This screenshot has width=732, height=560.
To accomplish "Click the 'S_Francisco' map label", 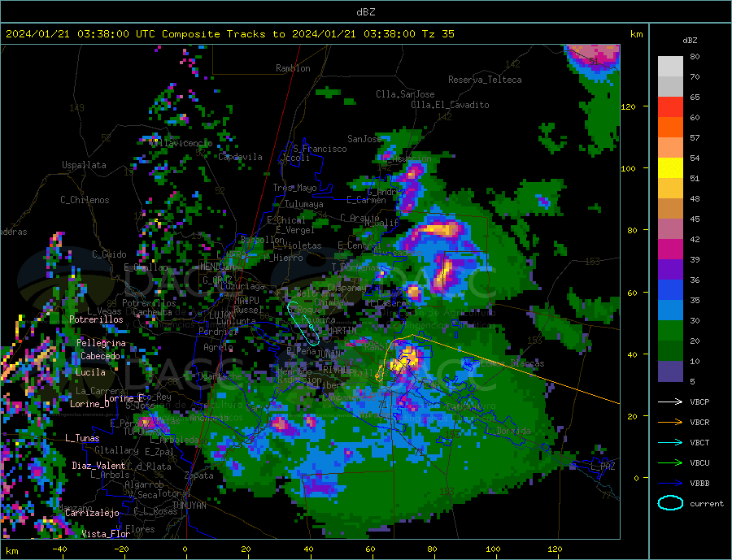I will coord(320,149).
